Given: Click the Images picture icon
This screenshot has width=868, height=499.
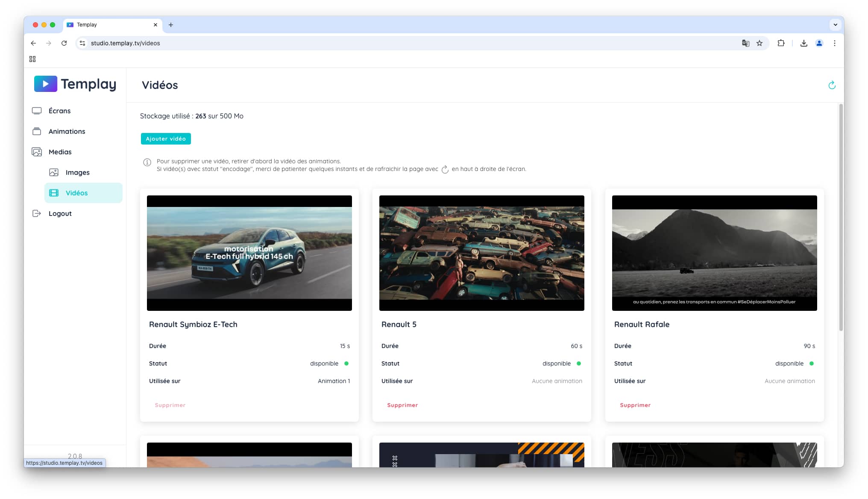Looking at the screenshot, I should click(x=54, y=172).
